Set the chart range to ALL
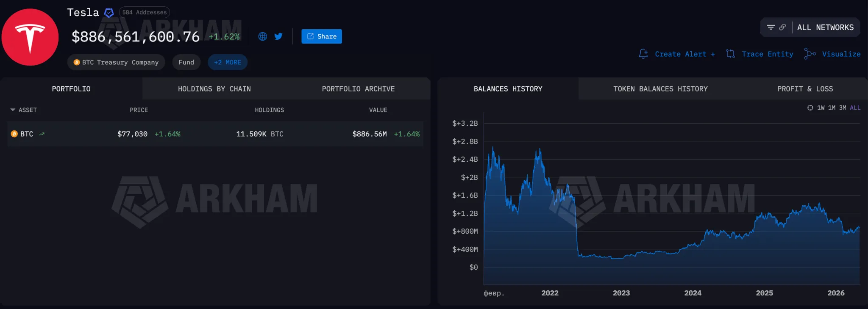The image size is (868, 309). (x=855, y=108)
